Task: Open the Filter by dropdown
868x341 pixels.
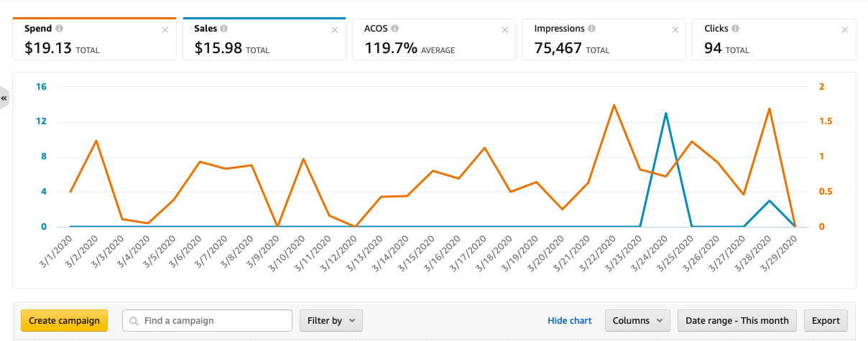Action: point(331,320)
